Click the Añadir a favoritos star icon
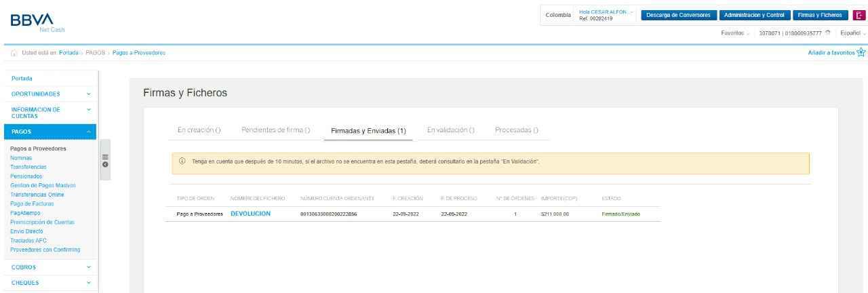Viewport: 868px width, 293px height. coord(862,52)
